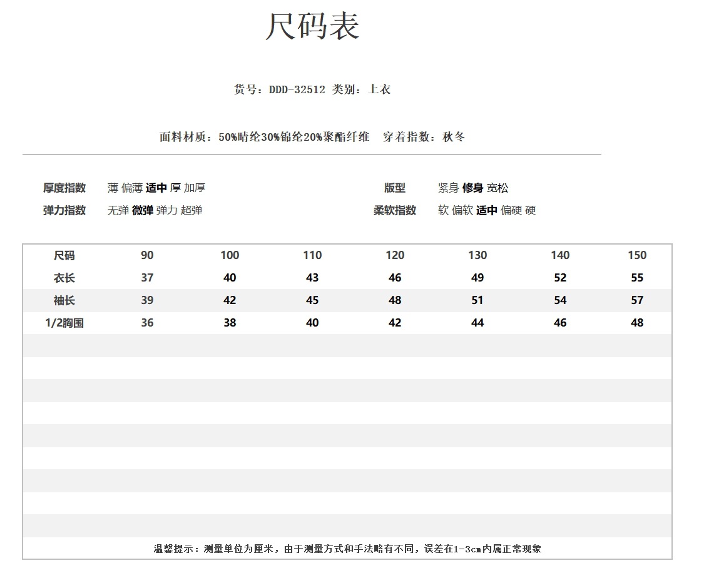Click 1/2胸围 value 48 for size 150
Screen dimensions: 704x588
click(x=637, y=323)
